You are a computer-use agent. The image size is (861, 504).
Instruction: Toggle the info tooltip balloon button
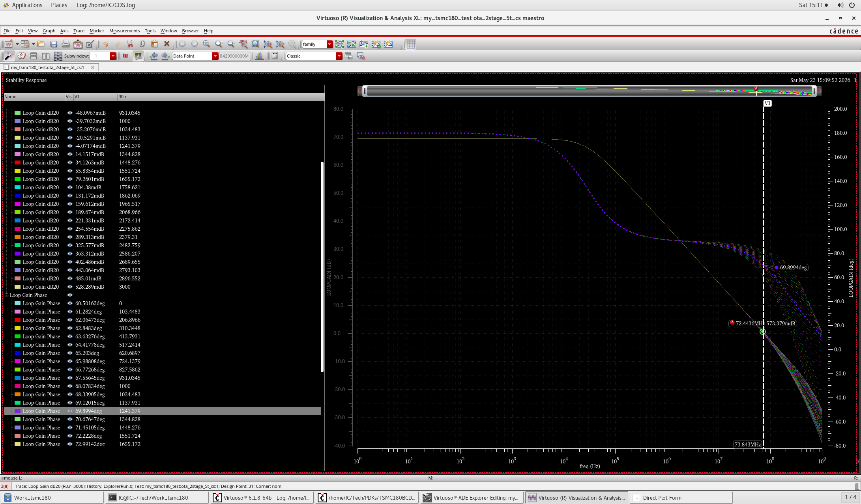click(x=138, y=56)
